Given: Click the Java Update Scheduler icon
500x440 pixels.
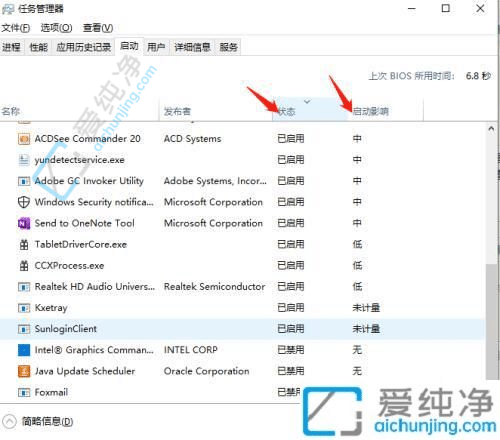Looking at the screenshot, I should 24,371.
